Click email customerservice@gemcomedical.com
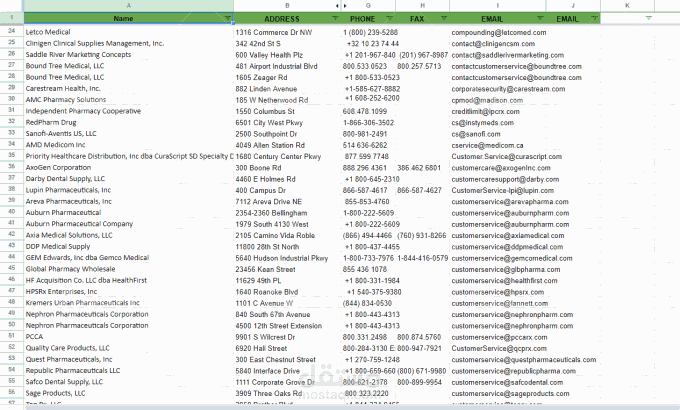This screenshot has width=680, height=410. 511,258
